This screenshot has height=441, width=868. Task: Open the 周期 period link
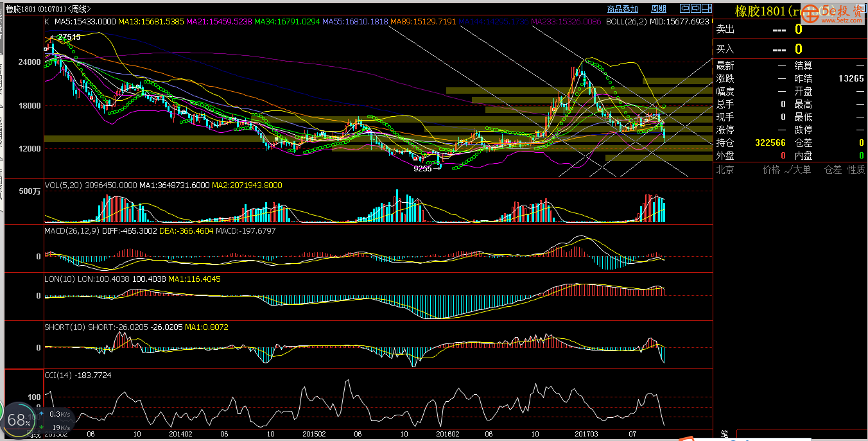click(x=659, y=9)
